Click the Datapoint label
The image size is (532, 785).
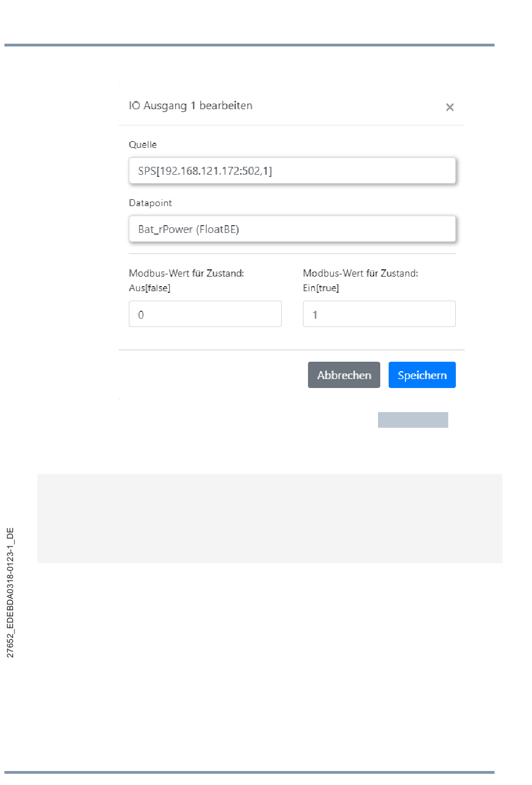tap(150, 203)
